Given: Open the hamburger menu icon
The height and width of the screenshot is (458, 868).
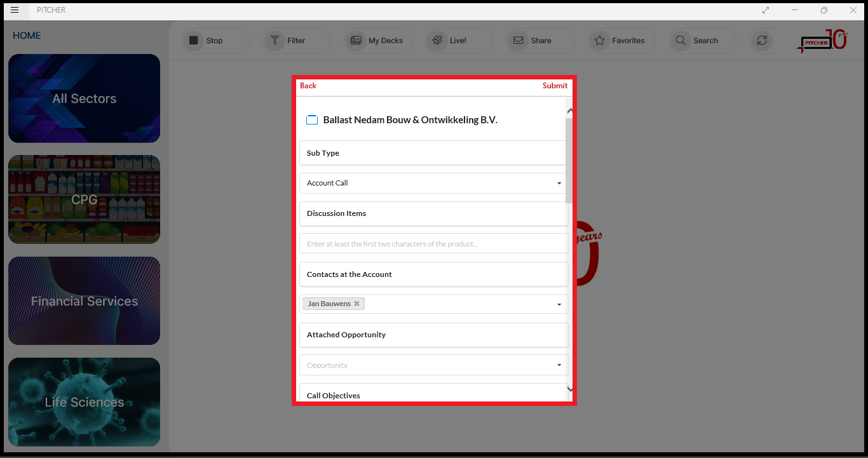Looking at the screenshot, I should 15,10.
